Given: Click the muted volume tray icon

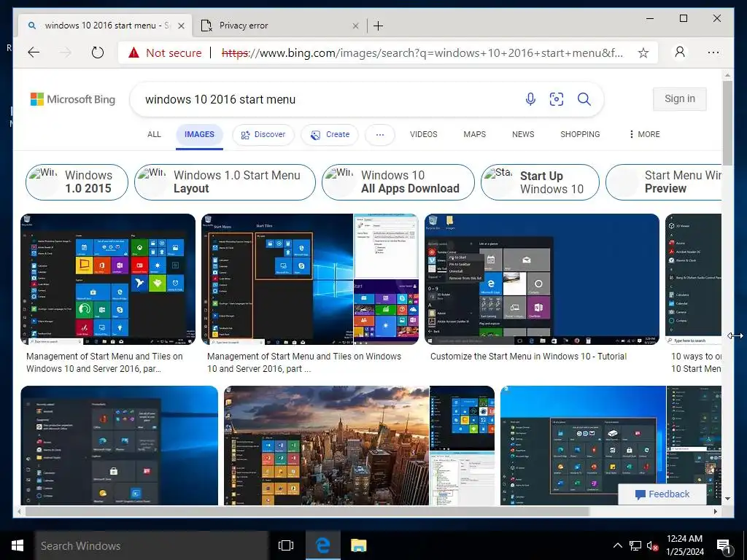Looking at the screenshot, I should (652, 545).
